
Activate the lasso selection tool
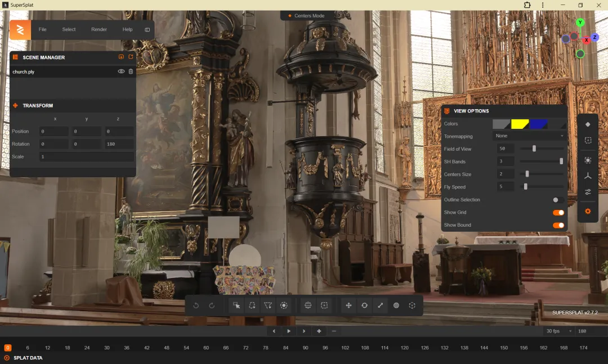(x=252, y=305)
